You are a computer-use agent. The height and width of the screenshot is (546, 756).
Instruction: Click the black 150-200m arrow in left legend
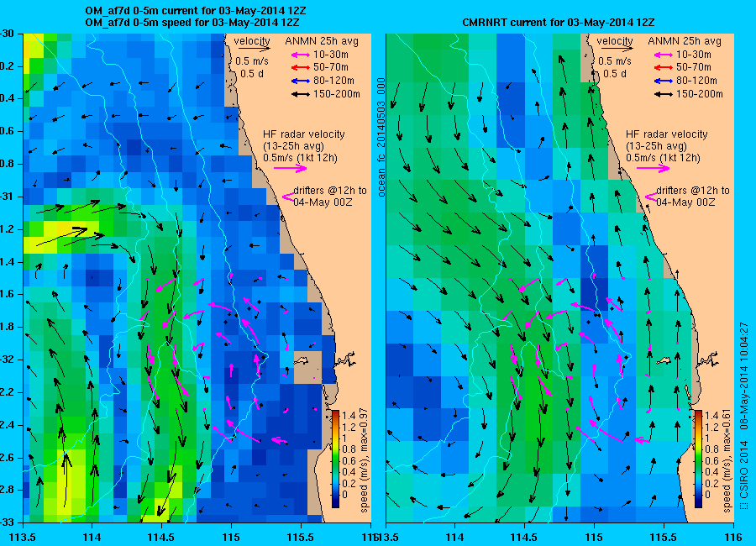[x=300, y=95]
